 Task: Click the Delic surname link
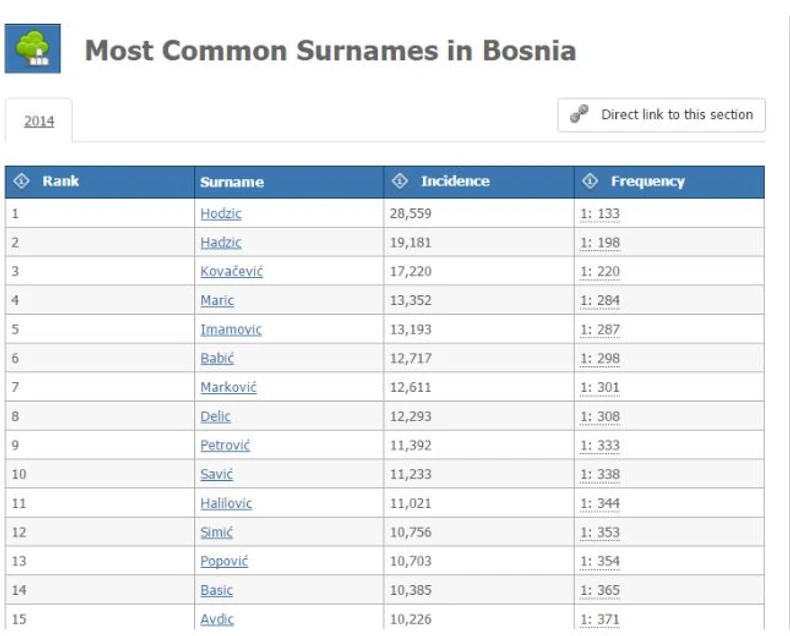(x=215, y=416)
